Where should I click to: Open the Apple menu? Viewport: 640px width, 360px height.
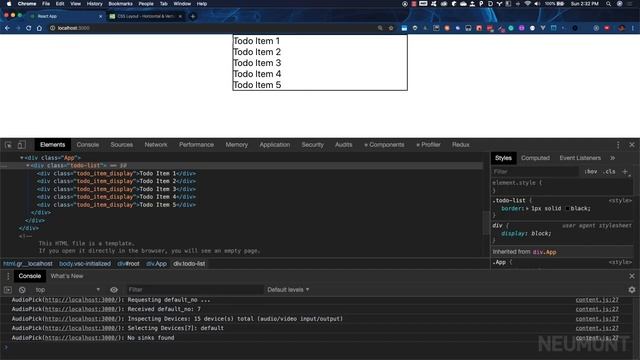click(9, 4)
